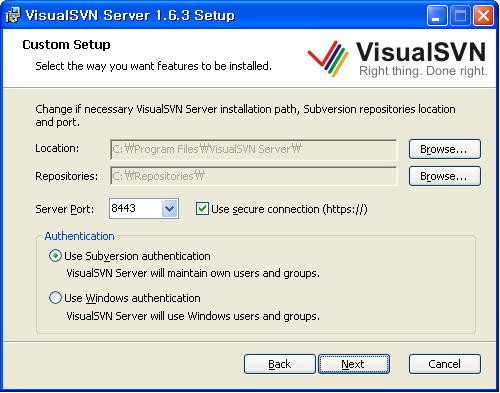Click the Authentication group label
Image resolution: width=500 pixels, height=393 pixels.
click(x=79, y=236)
